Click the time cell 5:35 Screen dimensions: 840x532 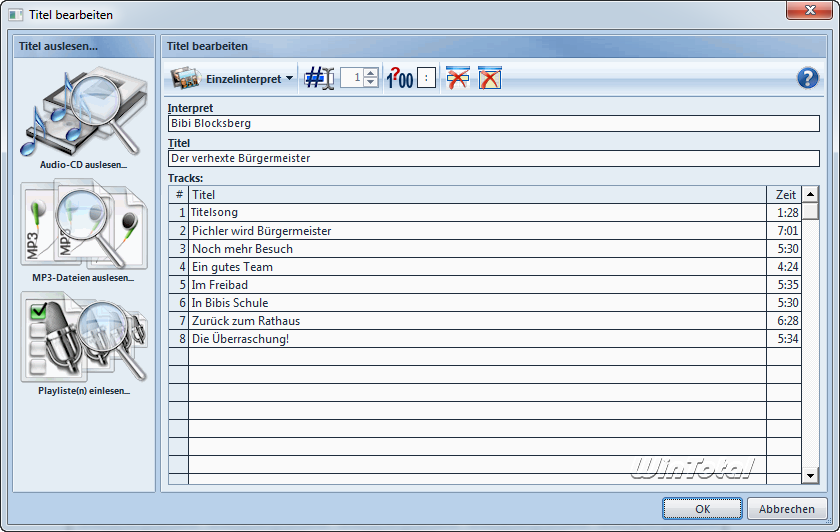point(784,284)
